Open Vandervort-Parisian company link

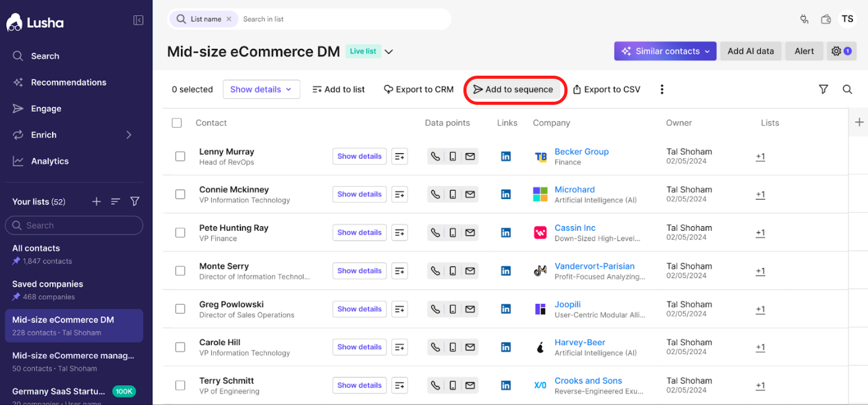click(595, 266)
